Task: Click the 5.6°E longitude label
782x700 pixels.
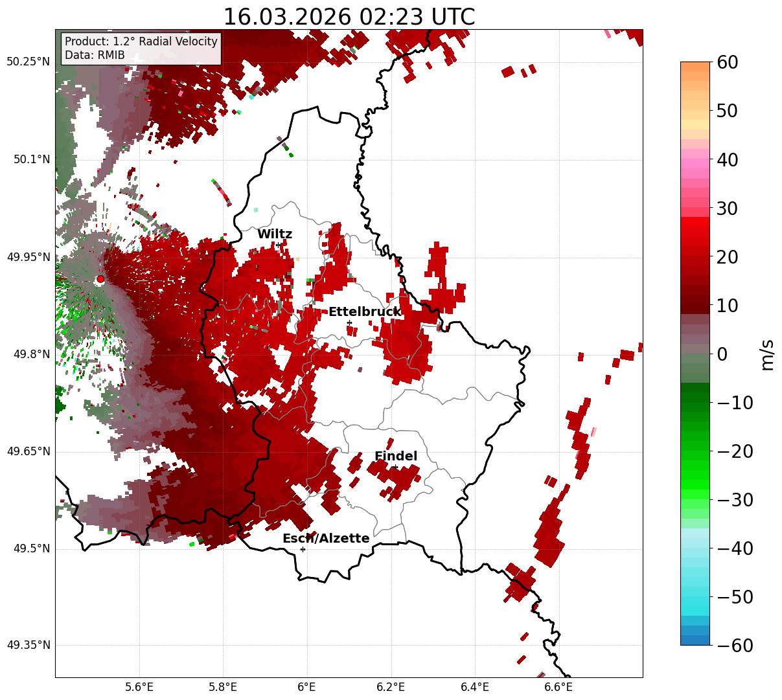Action: coord(139,687)
